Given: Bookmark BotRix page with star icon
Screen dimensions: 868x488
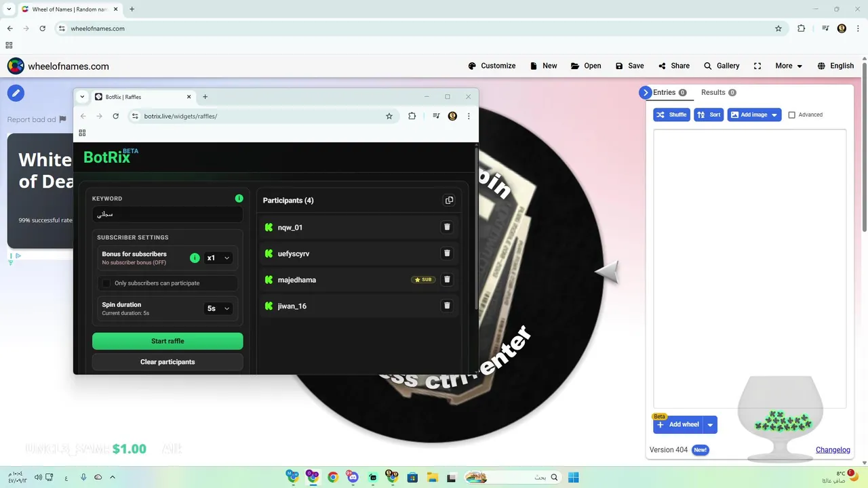Looking at the screenshot, I should pos(389,116).
